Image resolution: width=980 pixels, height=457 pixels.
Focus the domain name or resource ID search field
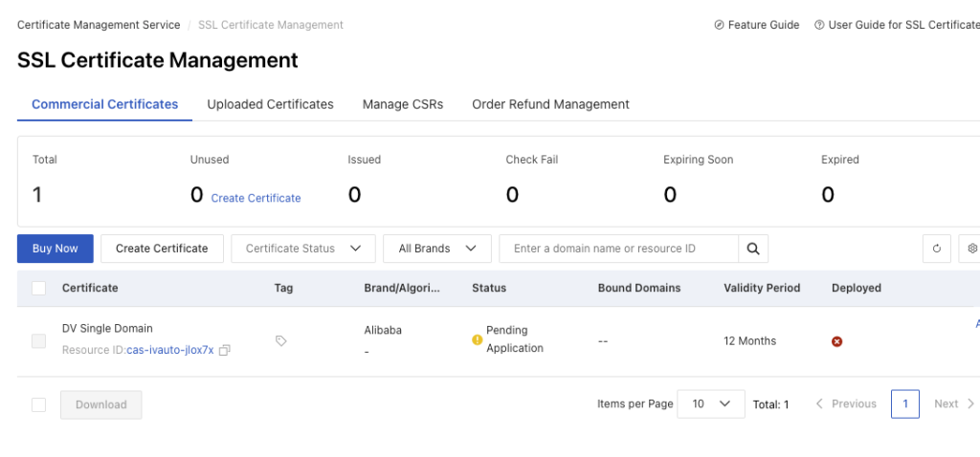pos(618,249)
